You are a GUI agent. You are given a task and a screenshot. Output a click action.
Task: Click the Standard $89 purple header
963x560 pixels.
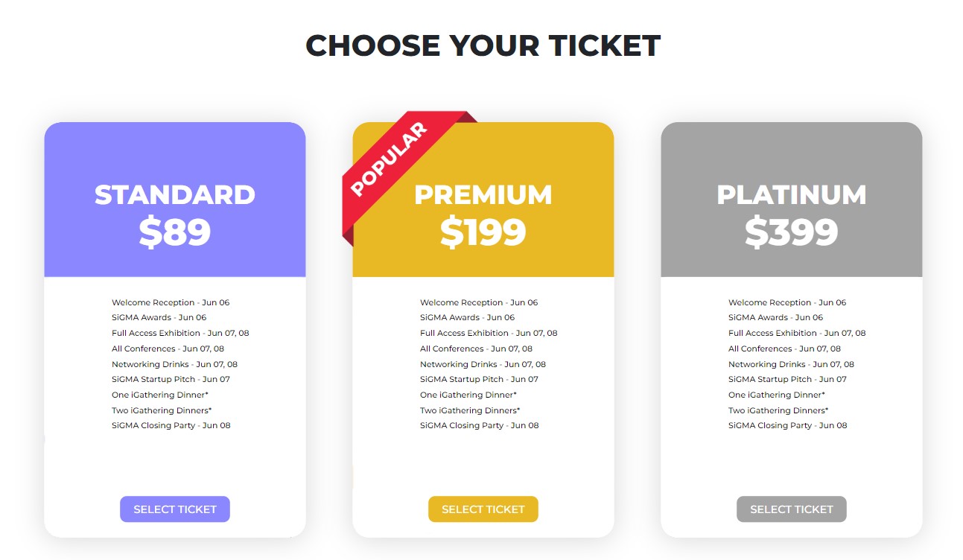[175, 200]
